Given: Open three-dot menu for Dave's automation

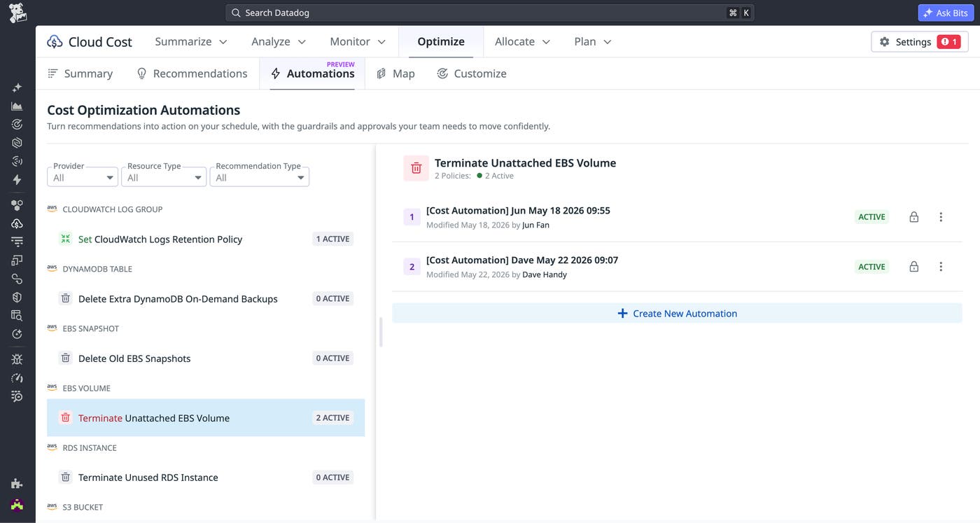Looking at the screenshot, I should click(x=941, y=267).
